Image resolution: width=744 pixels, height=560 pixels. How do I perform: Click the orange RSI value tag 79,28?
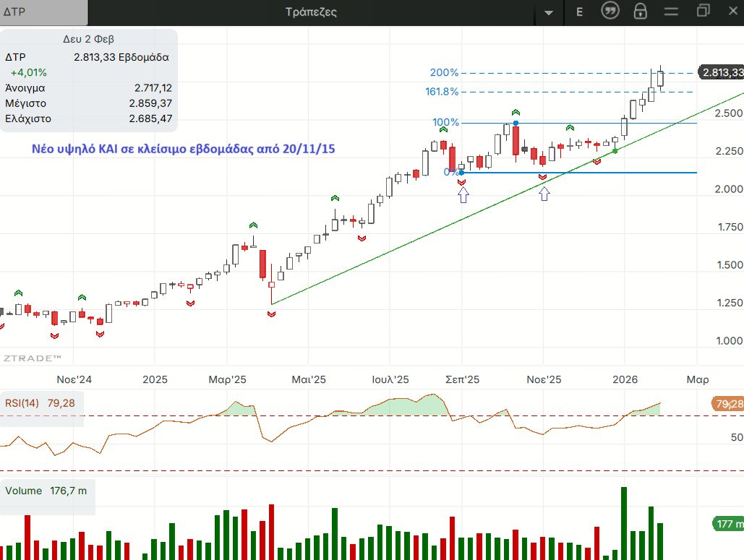point(727,404)
